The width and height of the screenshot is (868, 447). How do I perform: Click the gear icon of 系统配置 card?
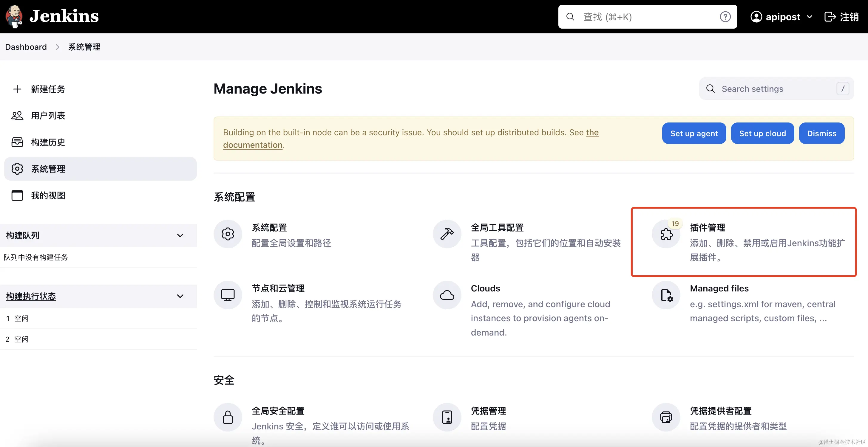tap(228, 234)
